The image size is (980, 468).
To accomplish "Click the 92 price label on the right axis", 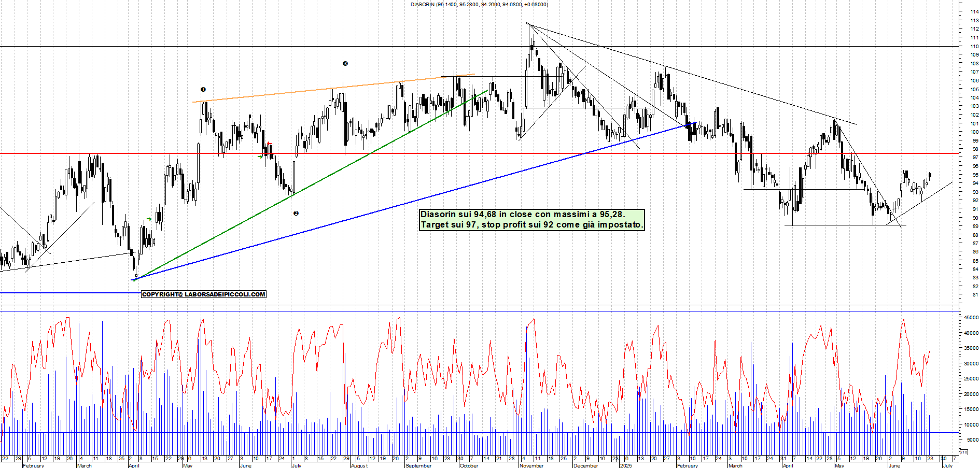I will [x=975, y=201].
